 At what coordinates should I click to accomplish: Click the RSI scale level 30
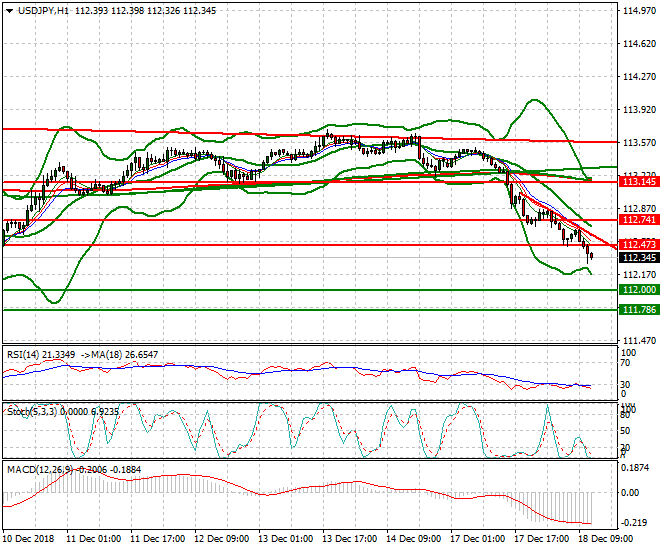click(x=625, y=384)
